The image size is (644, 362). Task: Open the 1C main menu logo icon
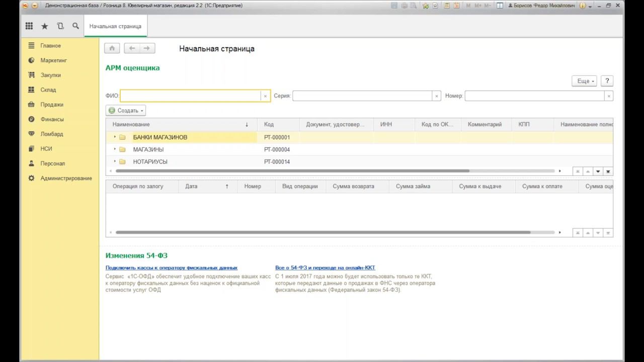pos(25,6)
